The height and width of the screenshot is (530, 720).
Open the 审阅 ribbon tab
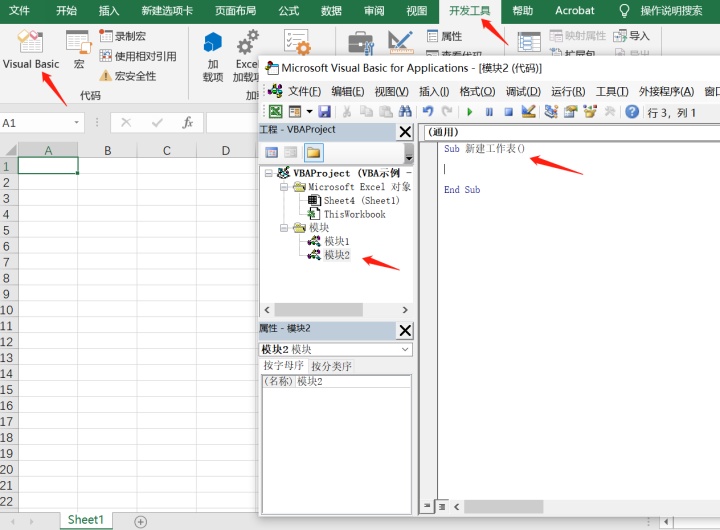click(374, 10)
